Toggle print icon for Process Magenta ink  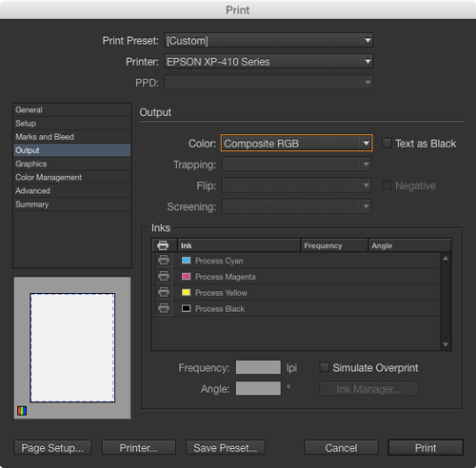164,276
